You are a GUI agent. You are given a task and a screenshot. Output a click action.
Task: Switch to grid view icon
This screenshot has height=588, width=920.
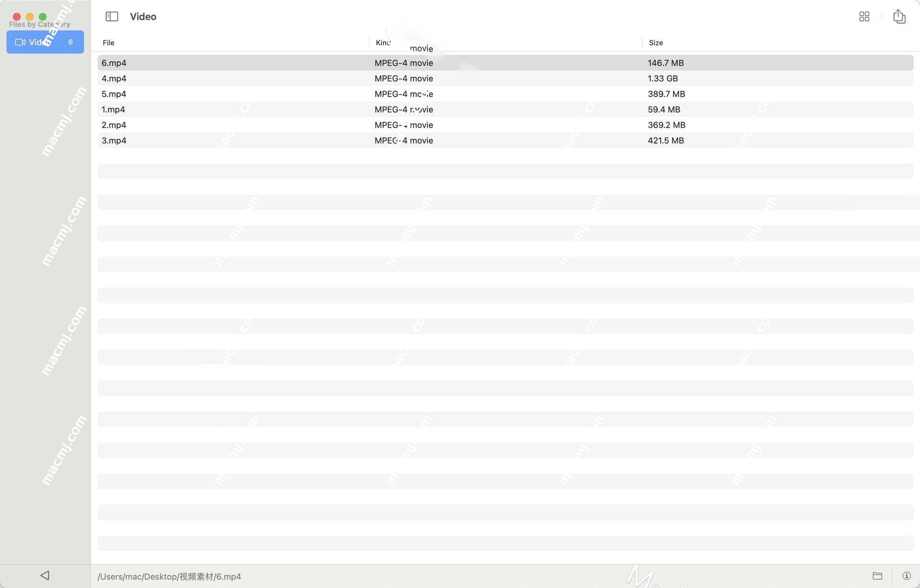click(x=864, y=17)
